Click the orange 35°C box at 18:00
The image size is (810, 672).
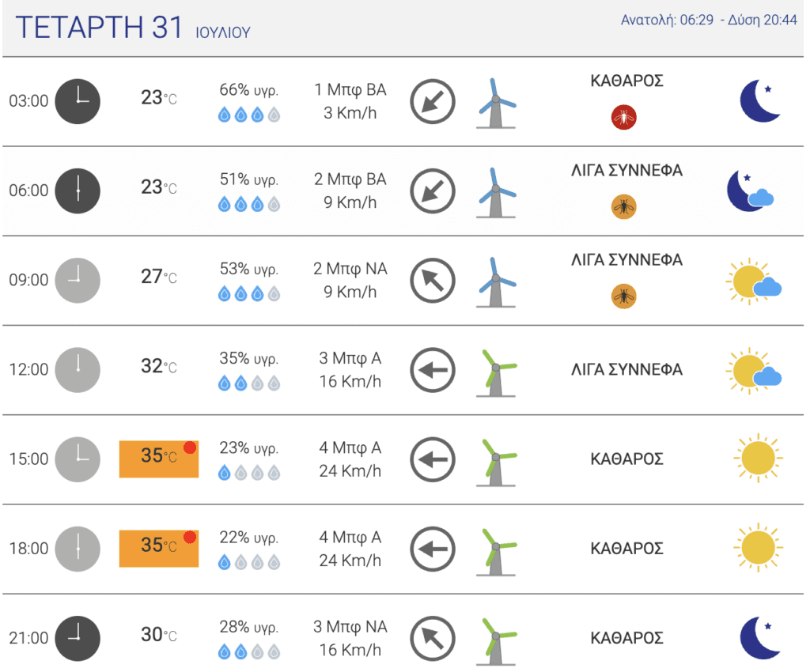(159, 548)
